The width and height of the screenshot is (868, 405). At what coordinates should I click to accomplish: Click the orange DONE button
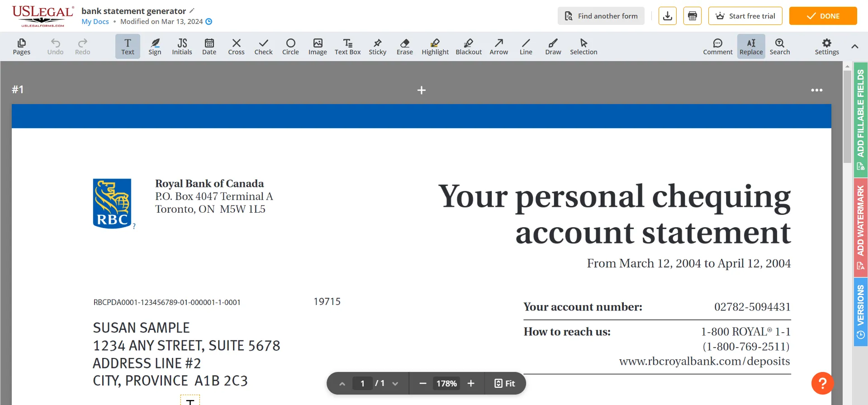tap(823, 16)
